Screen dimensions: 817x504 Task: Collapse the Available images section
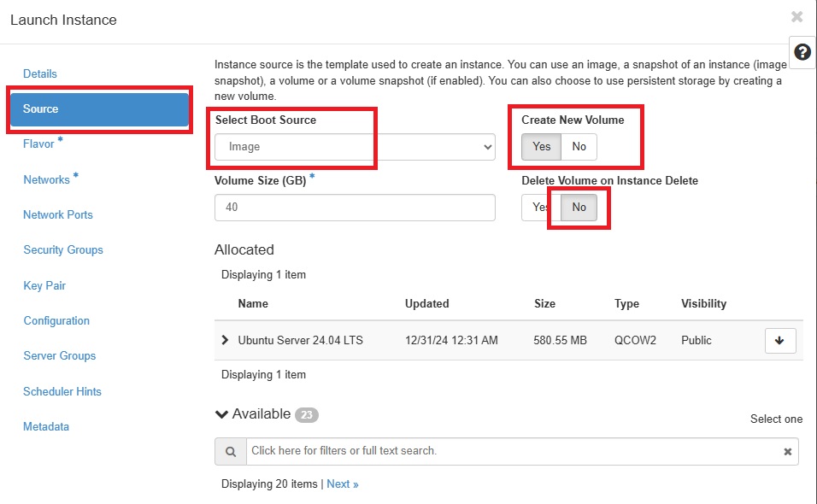(x=222, y=414)
